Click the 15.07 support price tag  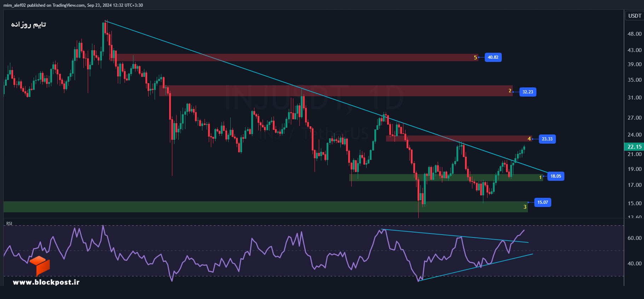coord(542,202)
